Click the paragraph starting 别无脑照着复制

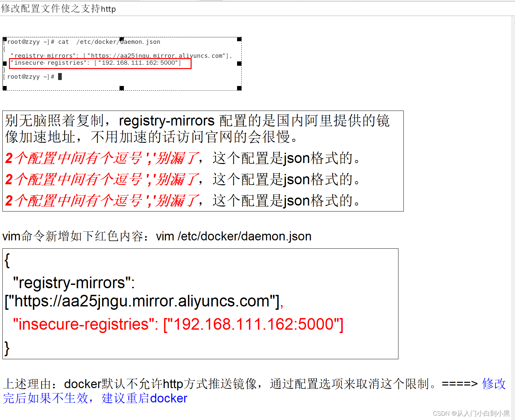197,128
